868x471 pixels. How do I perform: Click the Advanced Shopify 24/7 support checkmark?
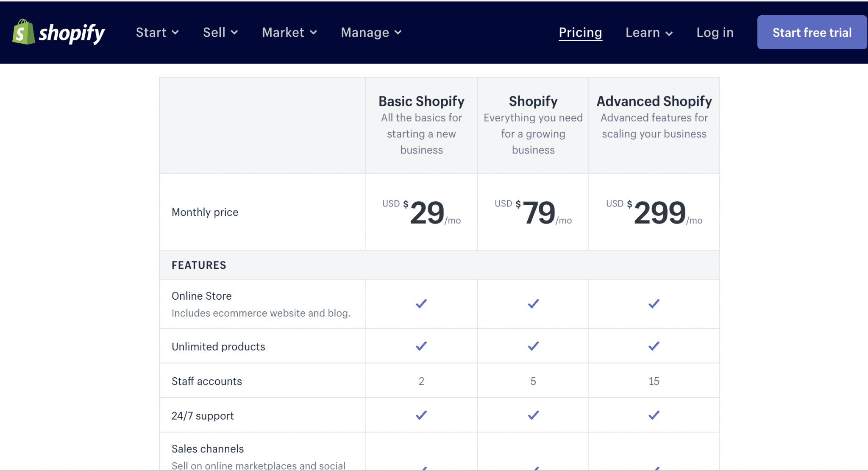pyautogui.click(x=654, y=415)
